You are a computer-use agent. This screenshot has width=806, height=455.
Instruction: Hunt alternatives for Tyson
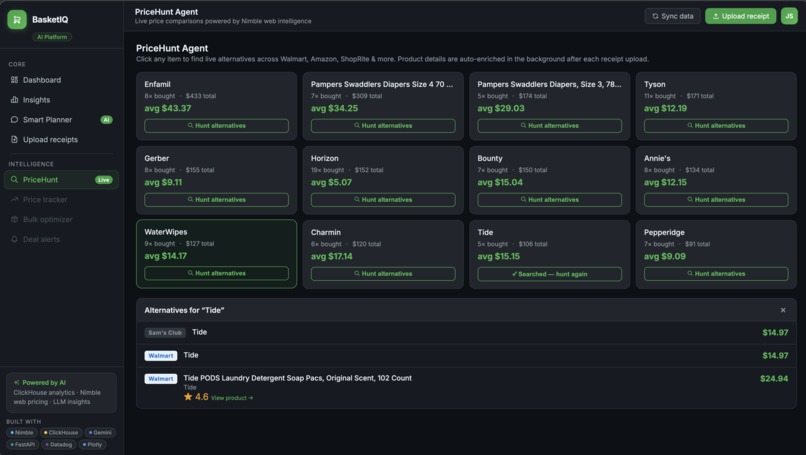coord(716,125)
